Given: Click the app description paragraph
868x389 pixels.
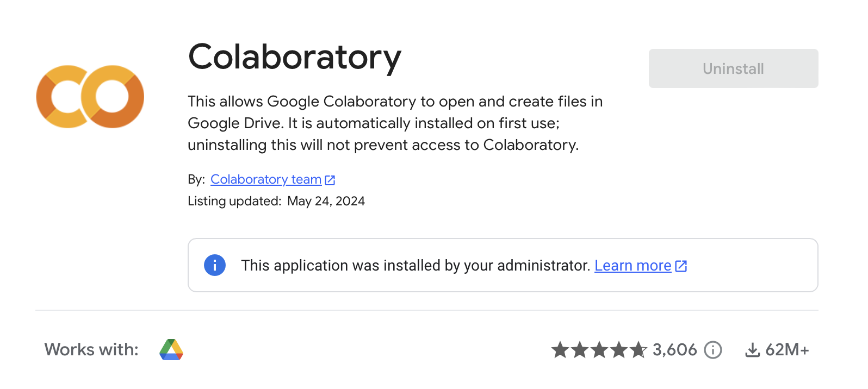Looking at the screenshot, I should pos(395,123).
